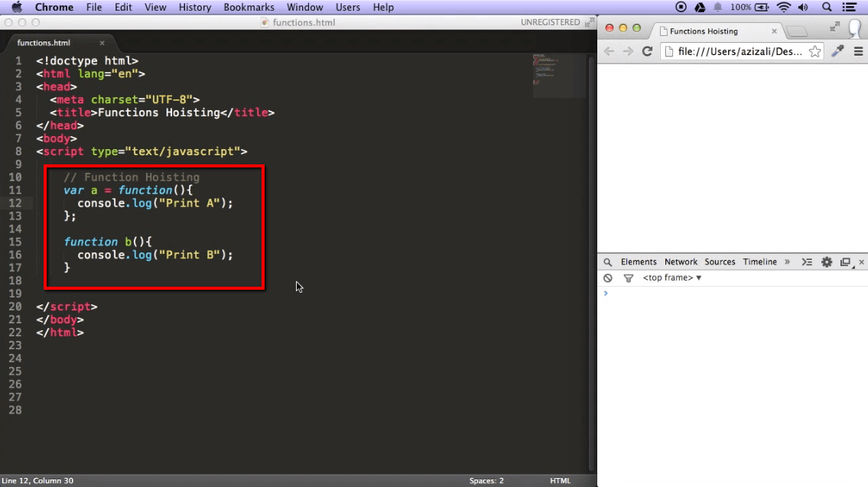Toggle the volume menu bar control
The height and width of the screenshot is (487, 868).
pos(803,7)
